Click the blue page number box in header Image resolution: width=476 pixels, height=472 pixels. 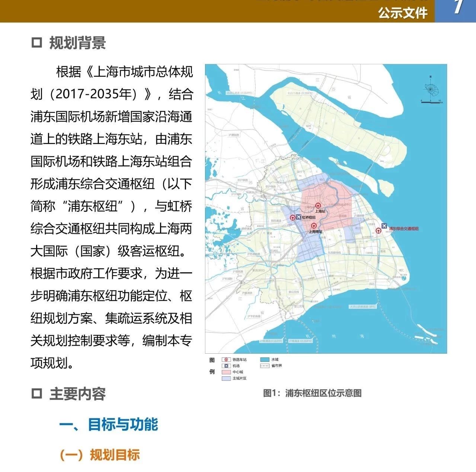pos(456,11)
